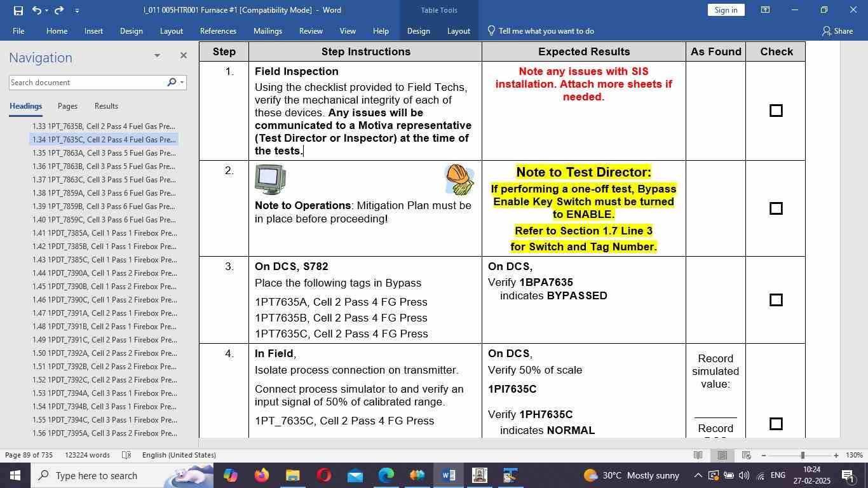Redo the last action
Screen dimensions: 868x488
59,10
